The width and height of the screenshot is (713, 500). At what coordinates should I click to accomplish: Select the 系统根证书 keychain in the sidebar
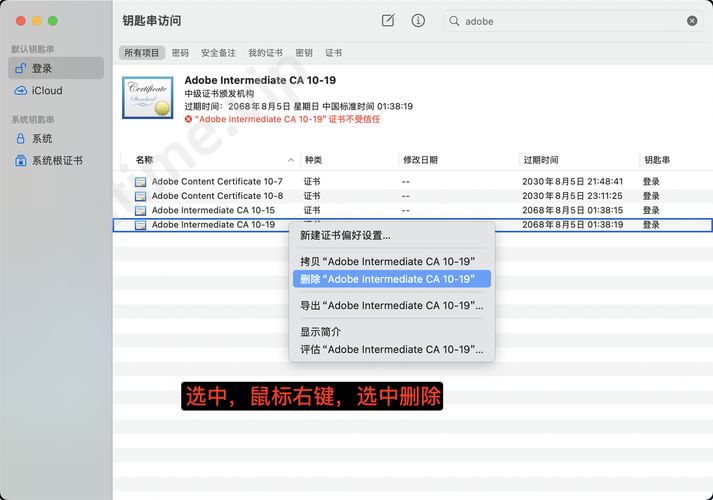tap(56, 160)
